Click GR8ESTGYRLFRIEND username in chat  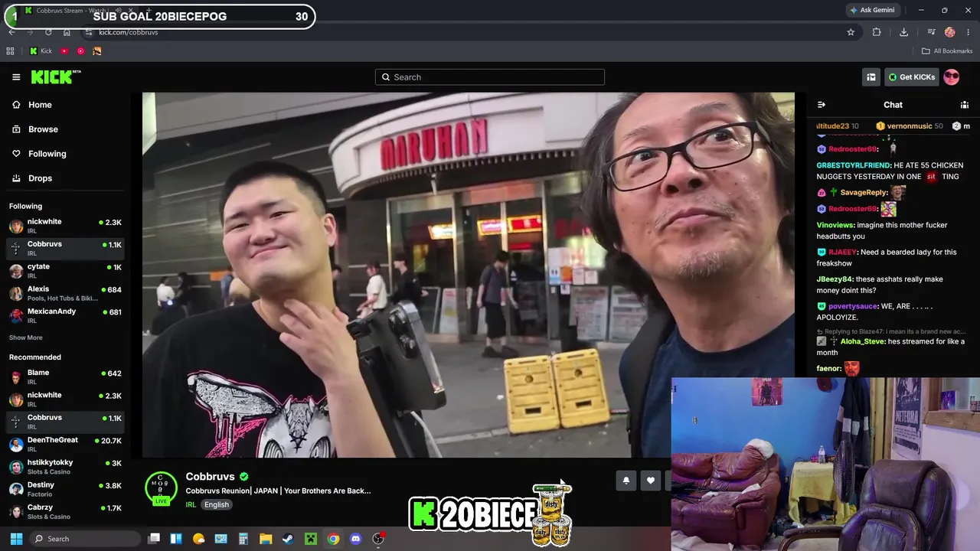(x=853, y=165)
